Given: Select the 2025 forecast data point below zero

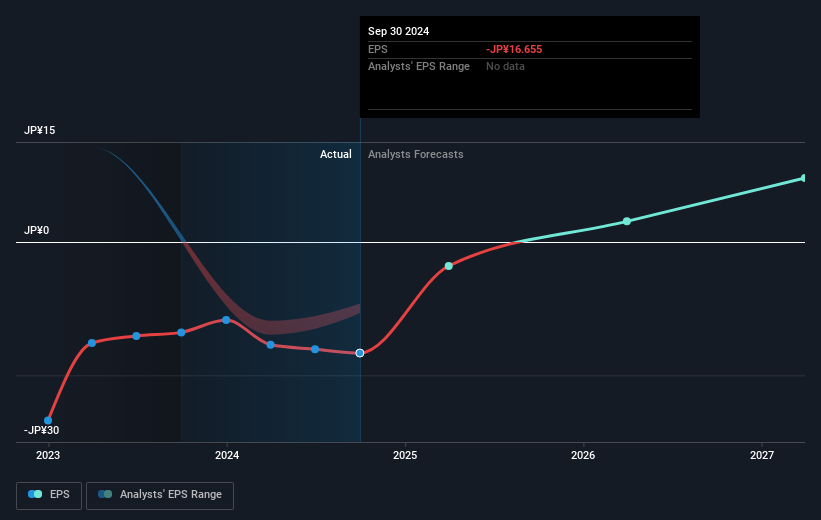Looking at the screenshot, I should (x=449, y=266).
